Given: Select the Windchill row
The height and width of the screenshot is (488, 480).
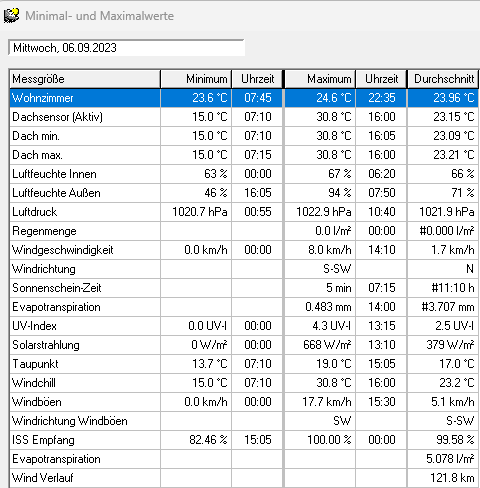Looking at the screenshot, I should 244,383.
